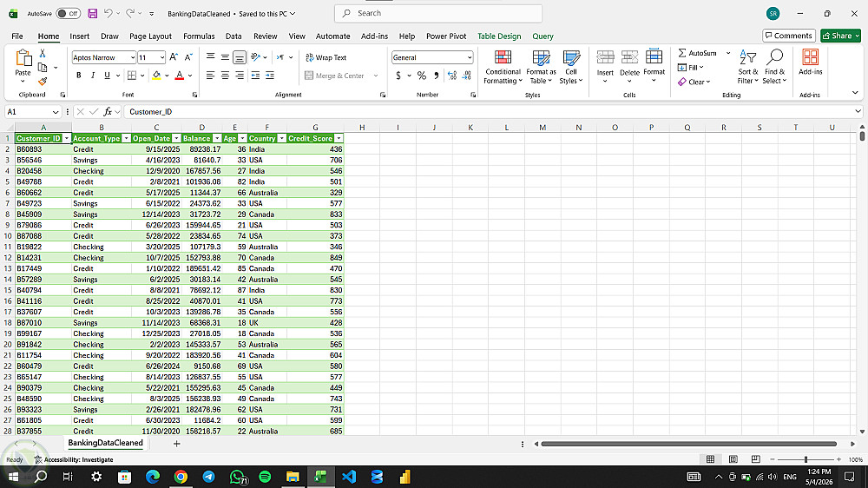
Task: Open the font size dropdown
Action: (x=161, y=57)
